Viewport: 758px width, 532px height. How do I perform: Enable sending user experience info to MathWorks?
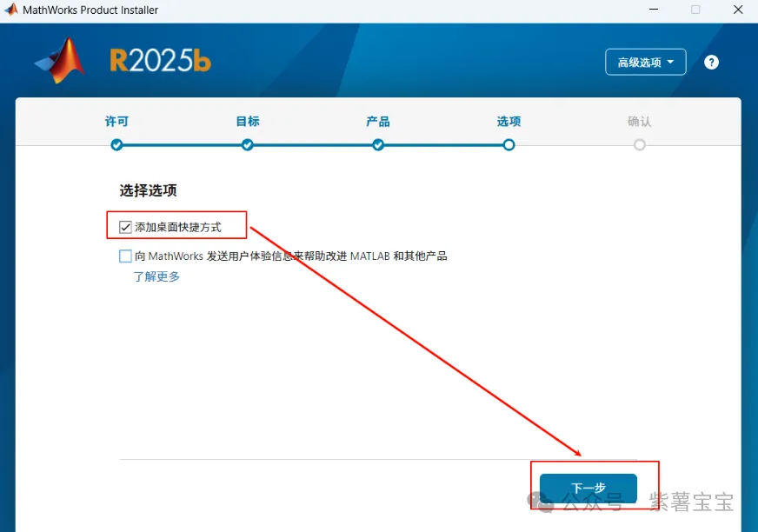[126, 256]
